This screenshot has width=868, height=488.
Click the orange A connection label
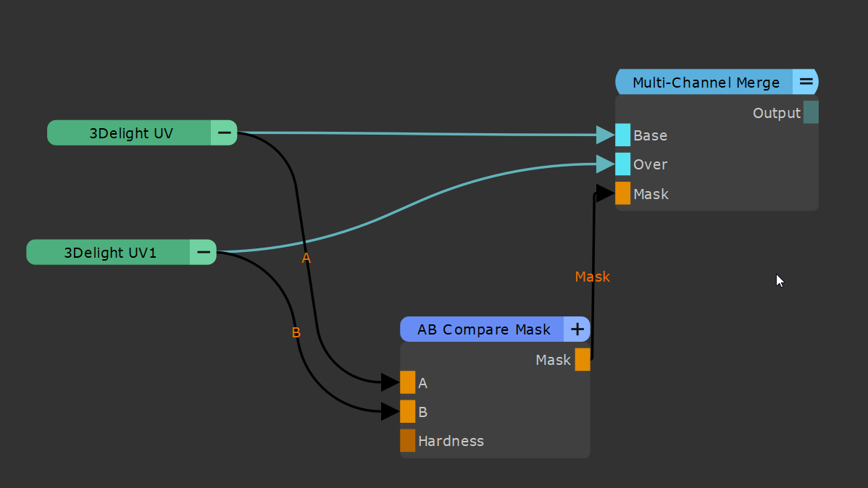[306, 258]
